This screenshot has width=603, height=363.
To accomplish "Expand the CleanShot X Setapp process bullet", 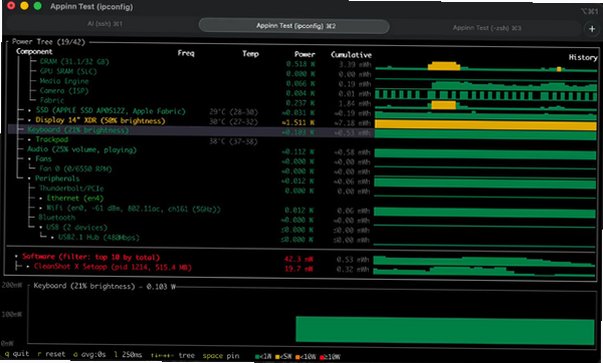I will click(x=28, y=266).
